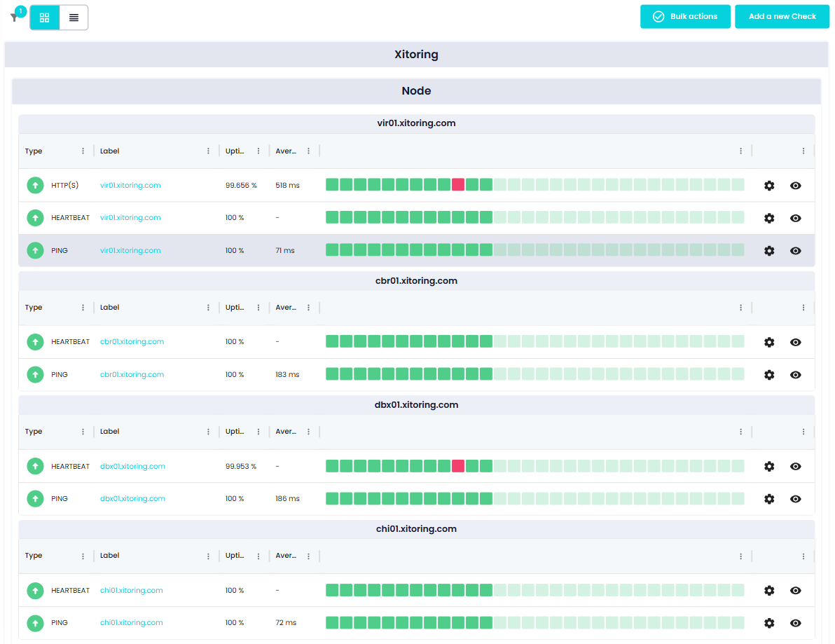Click up-status arrow icon for dbx01 HEARTBEAT
The image size is (835, 644).
click(x=35, y=466)
